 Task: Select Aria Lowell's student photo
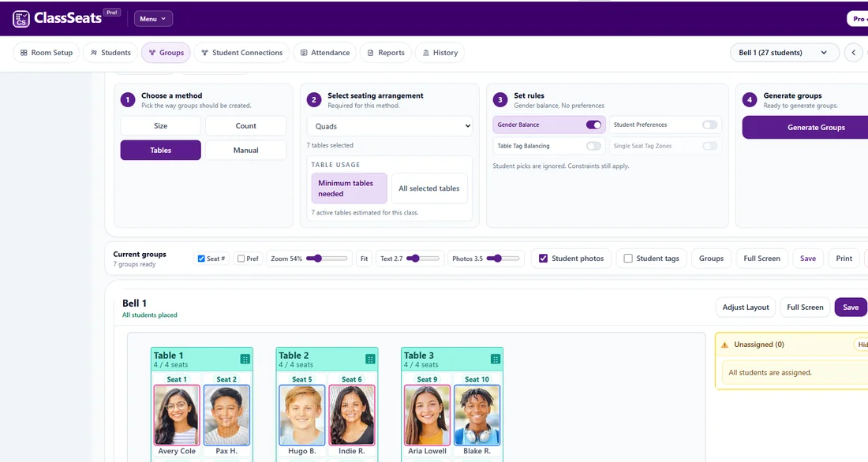coord(427,415)
